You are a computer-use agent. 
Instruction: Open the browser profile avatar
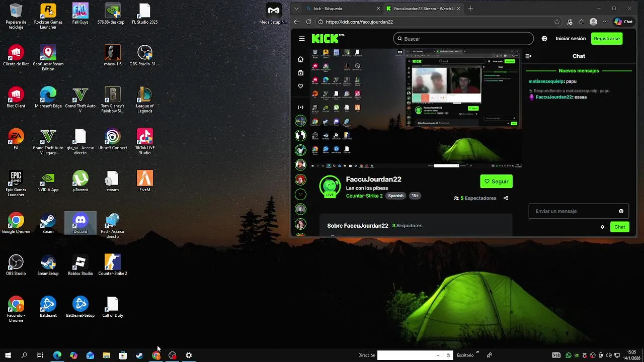coord(593,22)
